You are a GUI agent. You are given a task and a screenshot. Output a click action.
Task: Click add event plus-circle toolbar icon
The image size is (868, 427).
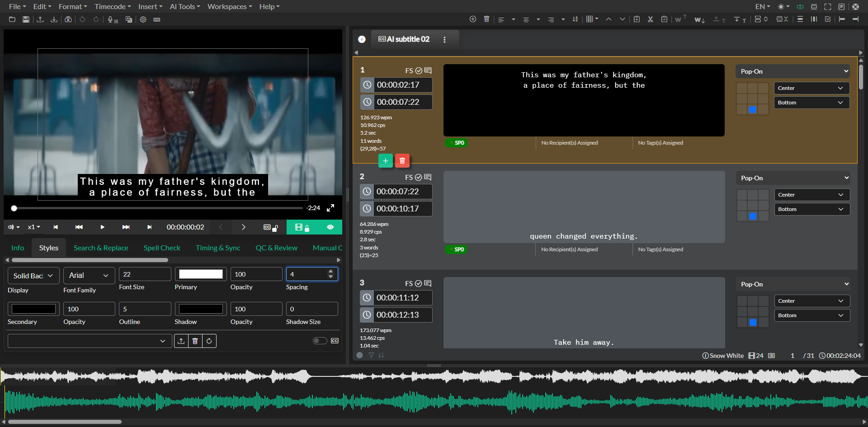coord(473,19)
